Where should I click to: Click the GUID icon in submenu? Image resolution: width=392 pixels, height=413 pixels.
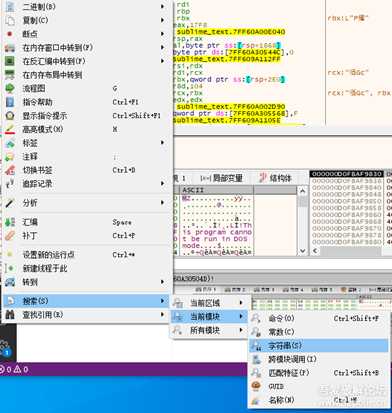tap(256, 386)
